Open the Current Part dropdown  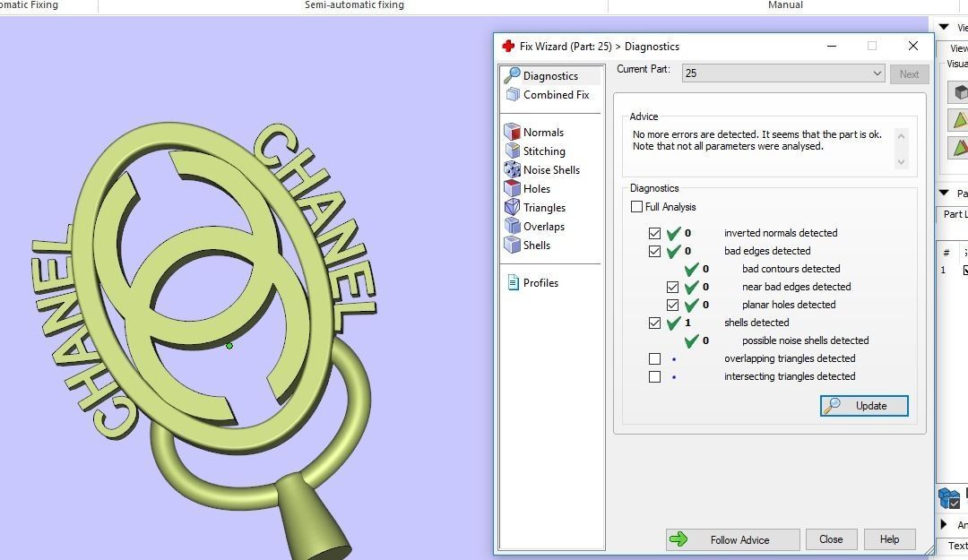pos(783,73)
